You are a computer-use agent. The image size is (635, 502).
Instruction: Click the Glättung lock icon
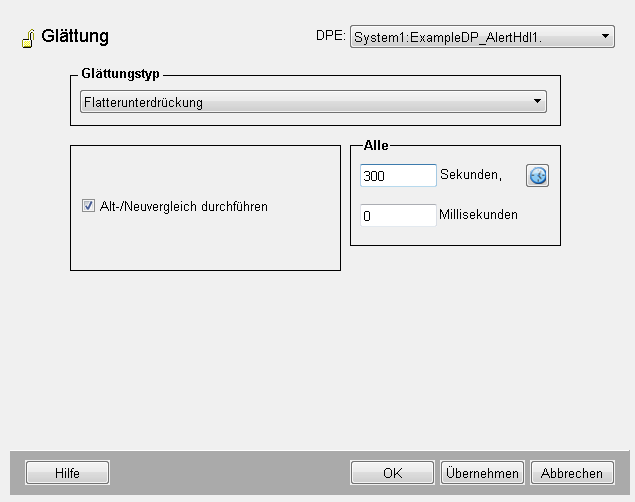[x=28, y=38]
